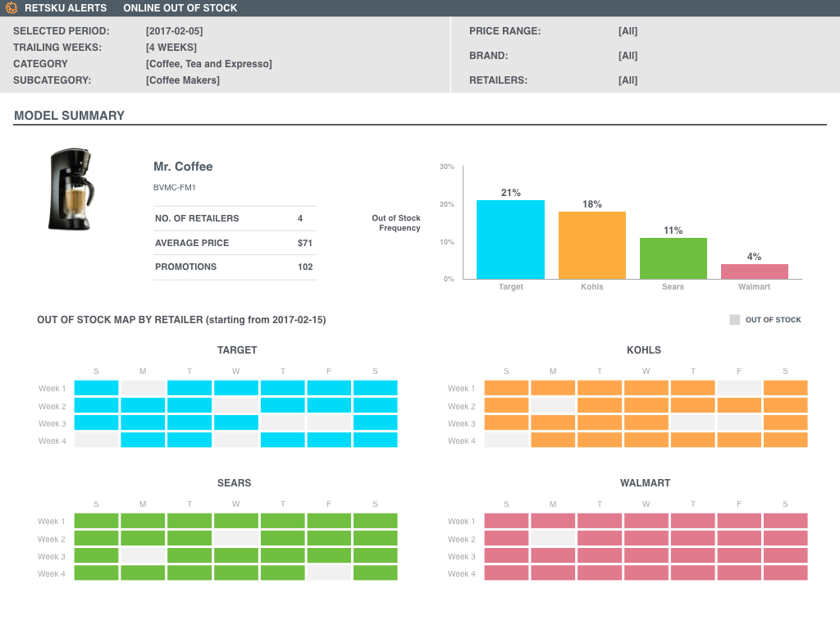
Task: Click the MODEL SUMMARY section heading
Action: (x=69, y=116)
